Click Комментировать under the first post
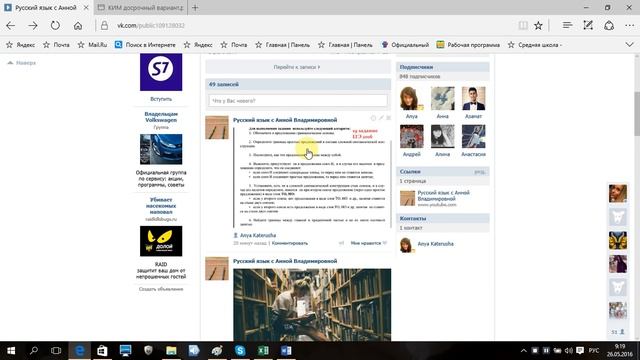Viewport: 640px width, 360px height. click(290, 243)
